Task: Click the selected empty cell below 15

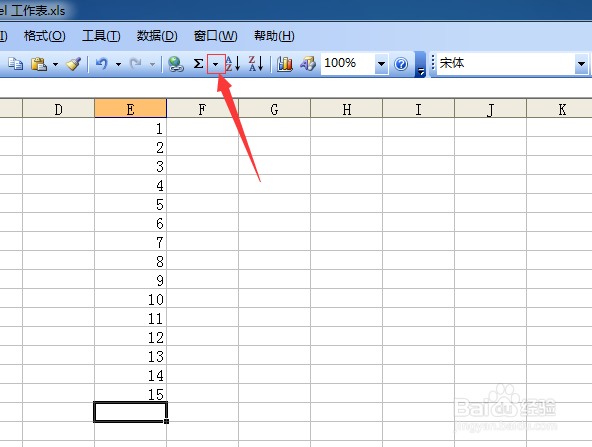Action: point(130,412)
